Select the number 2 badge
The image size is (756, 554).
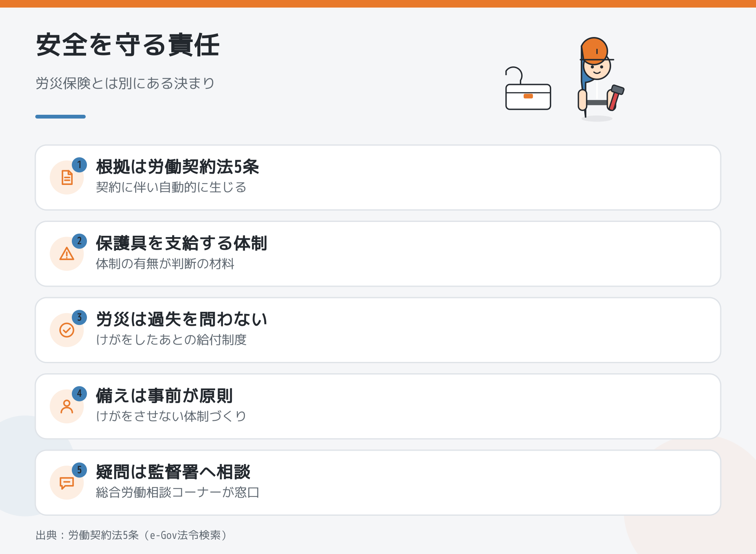[79, 241]
